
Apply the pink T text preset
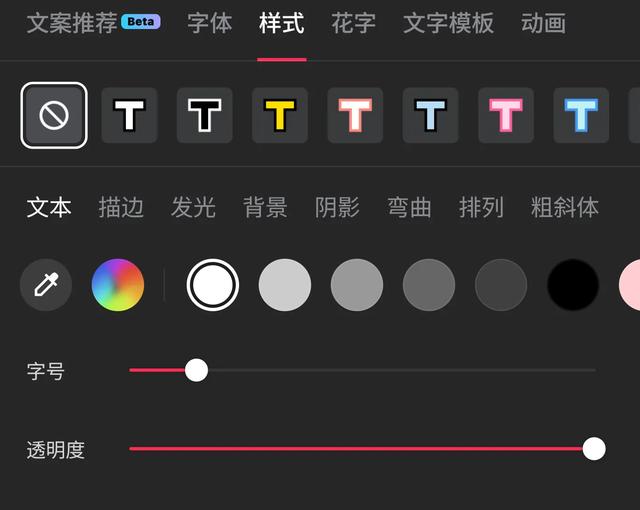(x=506, y=115)
